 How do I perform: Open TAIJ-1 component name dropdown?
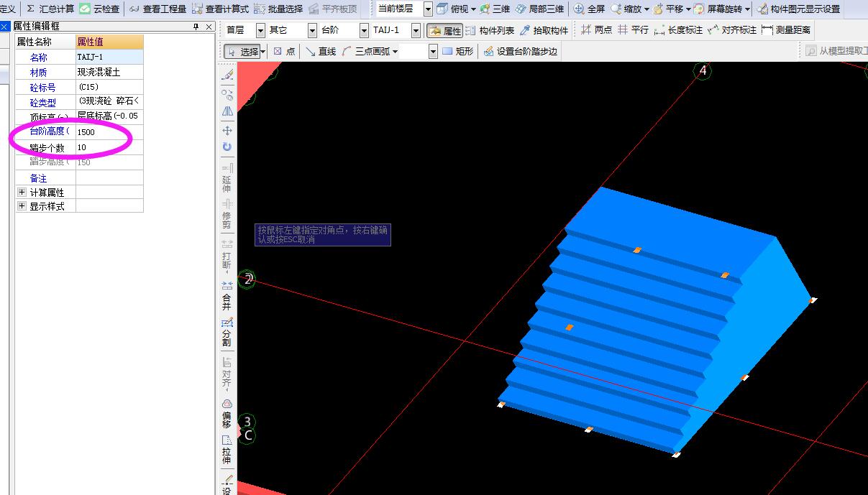click(x=416, y=30)
